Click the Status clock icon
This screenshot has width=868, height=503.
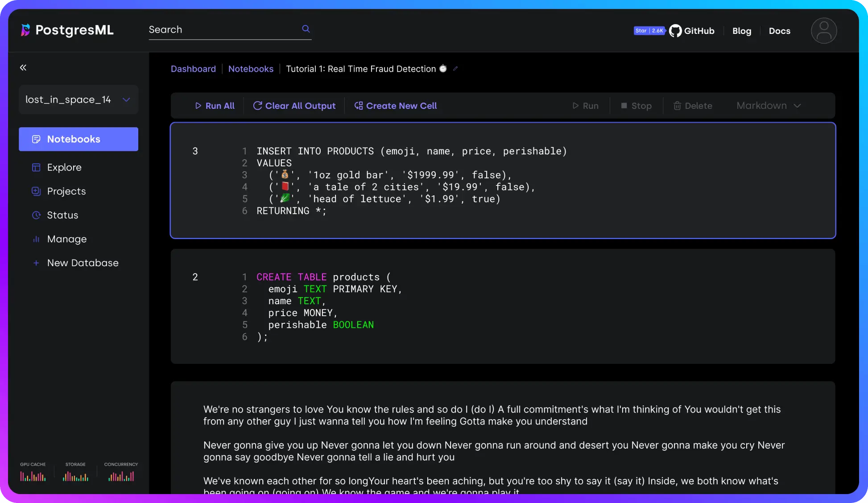coord(36,215)
